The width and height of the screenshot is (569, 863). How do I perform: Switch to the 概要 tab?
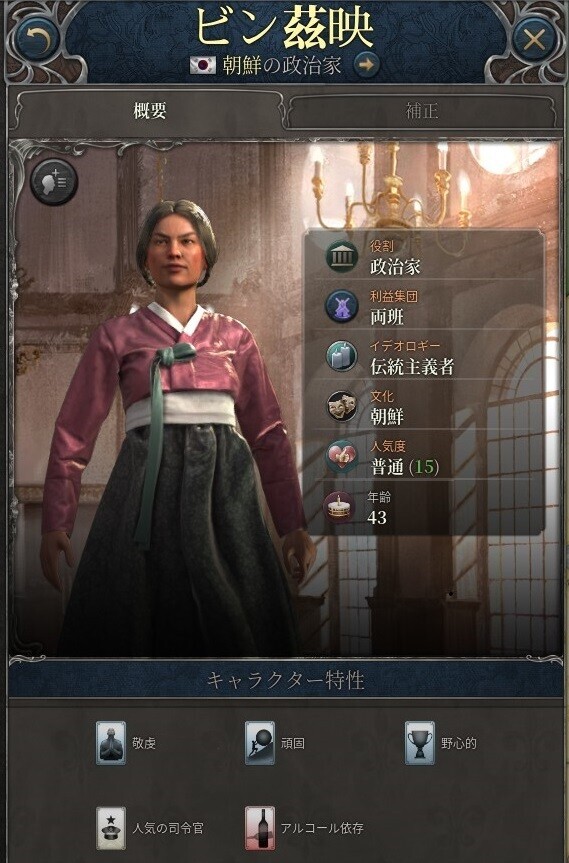149,111
